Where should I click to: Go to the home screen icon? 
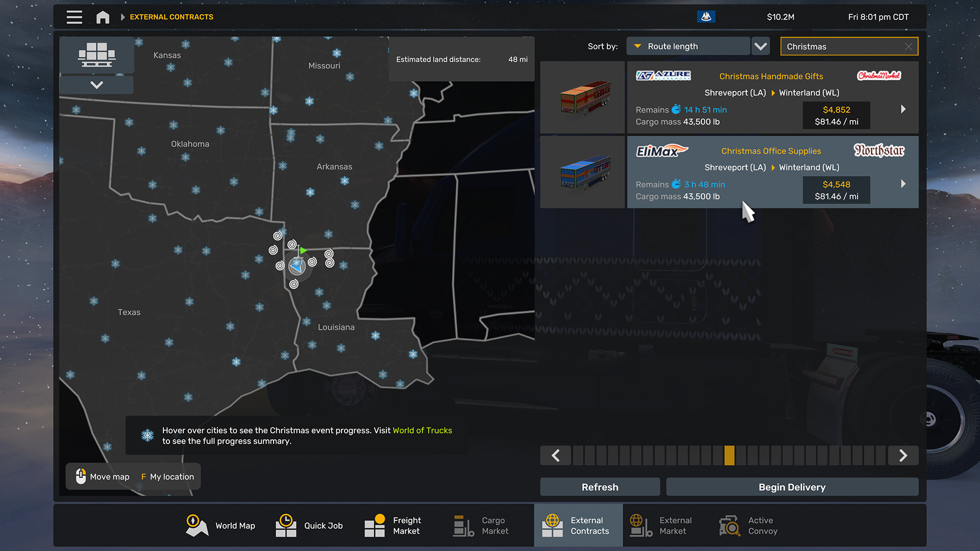coord(103,17)
